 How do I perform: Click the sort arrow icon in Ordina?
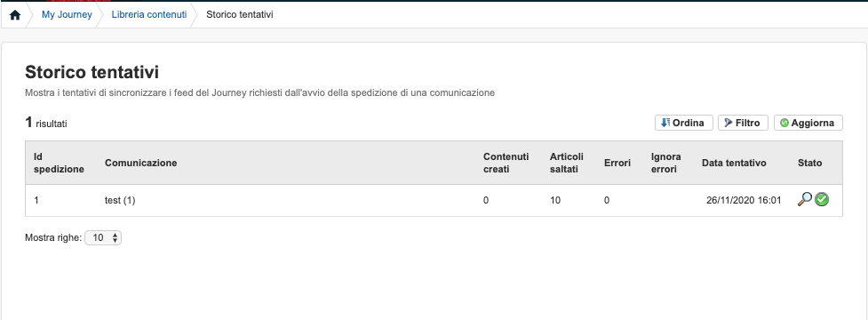665,123
